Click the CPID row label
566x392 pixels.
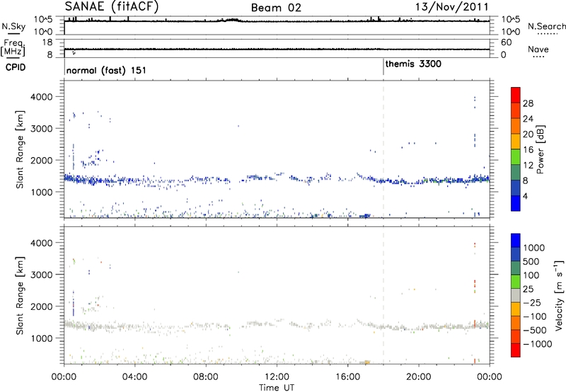tap(16, 67)
